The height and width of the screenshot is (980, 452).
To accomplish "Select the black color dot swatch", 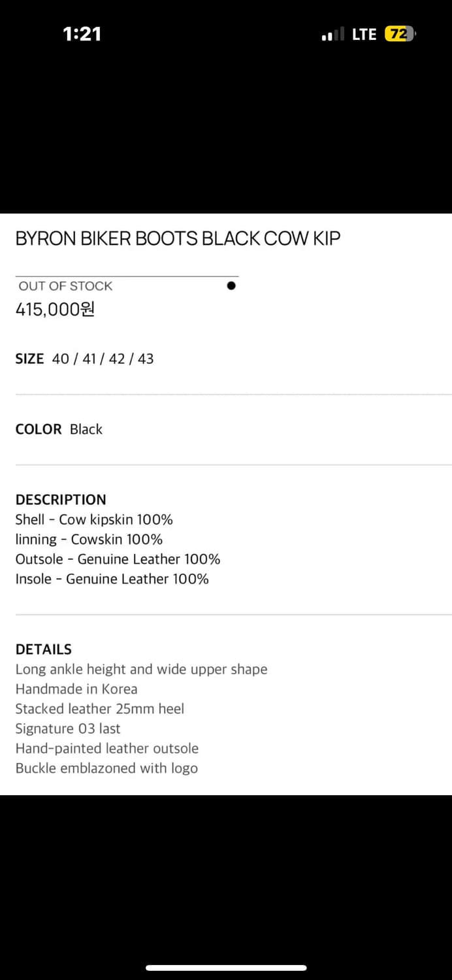I will (231, 286).
